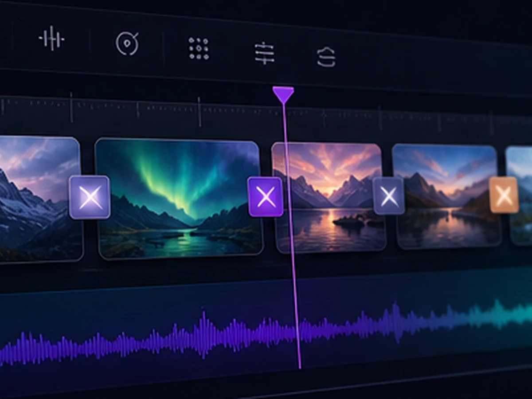Select the snowy mountain clip thumbnail
This screenshot has height=399, width=532.
[x=40, y=199]
